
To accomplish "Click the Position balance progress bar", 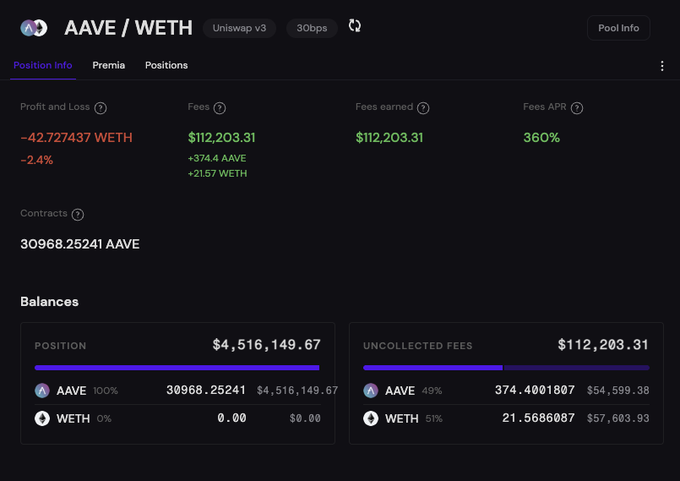I will tap(177, 368).
